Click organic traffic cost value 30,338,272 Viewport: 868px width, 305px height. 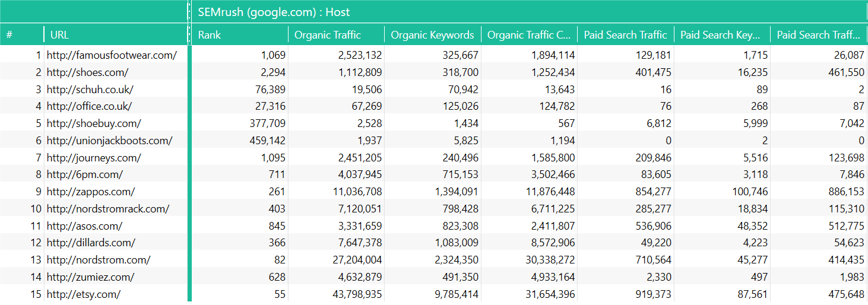click(x=550, y=260)
